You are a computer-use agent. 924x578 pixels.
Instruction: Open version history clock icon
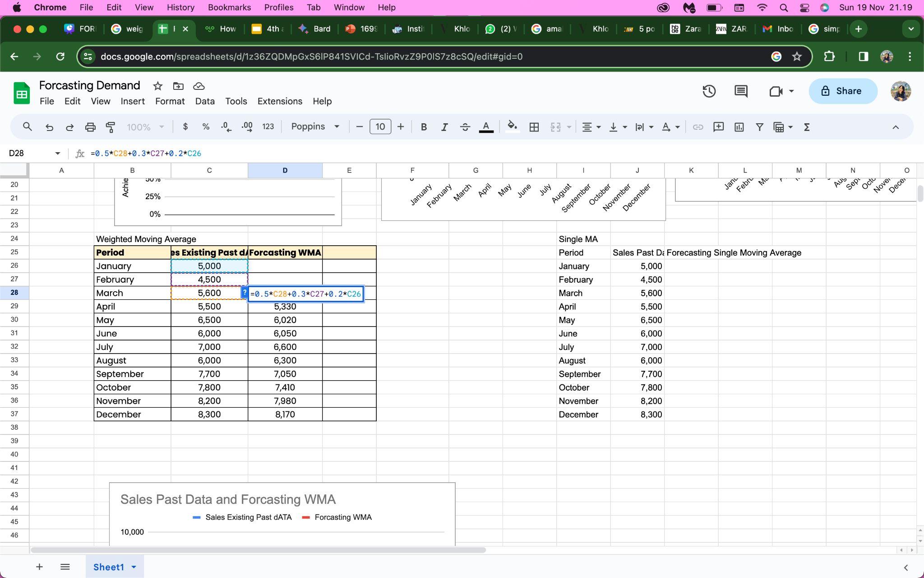click(x=709, y=91)
